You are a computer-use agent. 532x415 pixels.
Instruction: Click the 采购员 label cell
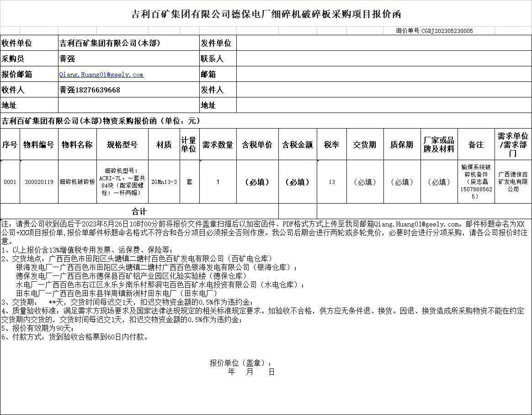pos(29,59)
